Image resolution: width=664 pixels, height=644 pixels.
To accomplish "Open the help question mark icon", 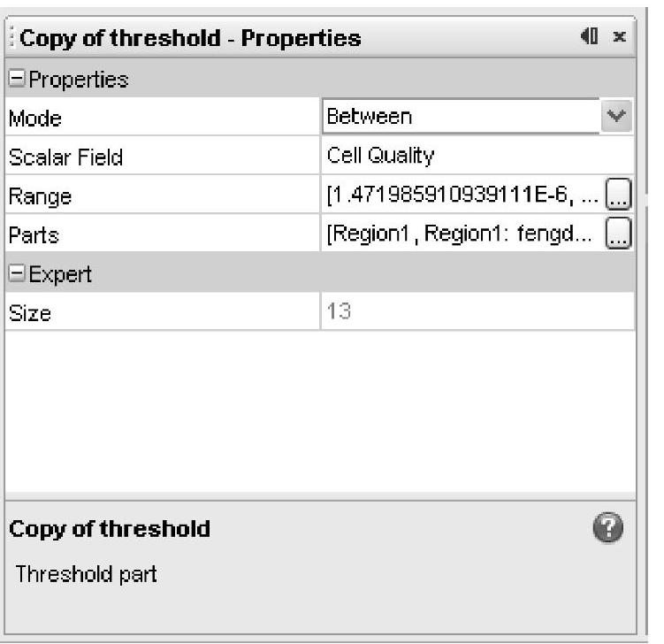I will (608, 527).
